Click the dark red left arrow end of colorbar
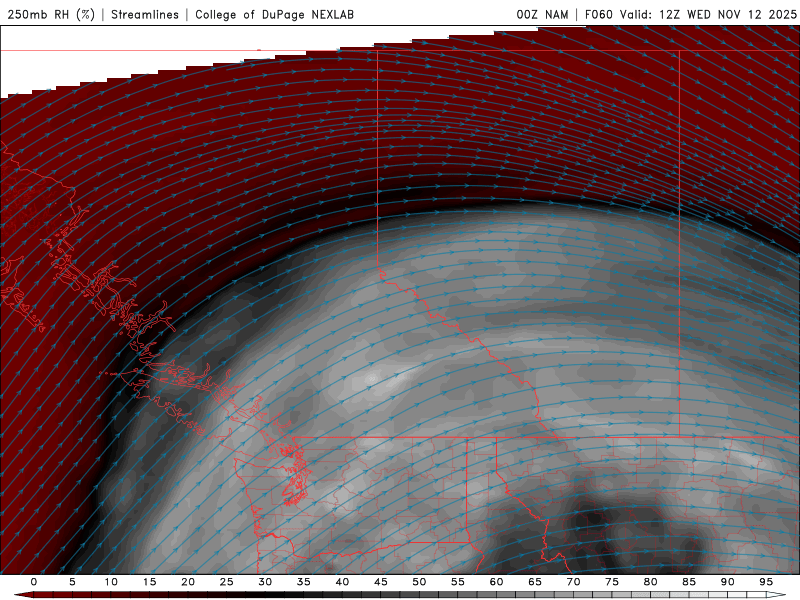Image resolution: width=800 pixels, height=600 pixels. click(23, 595)
